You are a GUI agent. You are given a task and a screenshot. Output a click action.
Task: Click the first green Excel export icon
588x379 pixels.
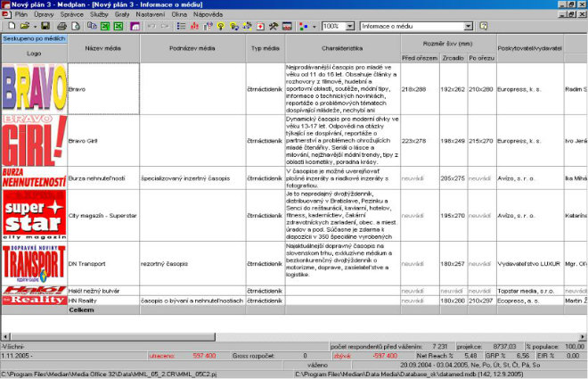105,26
